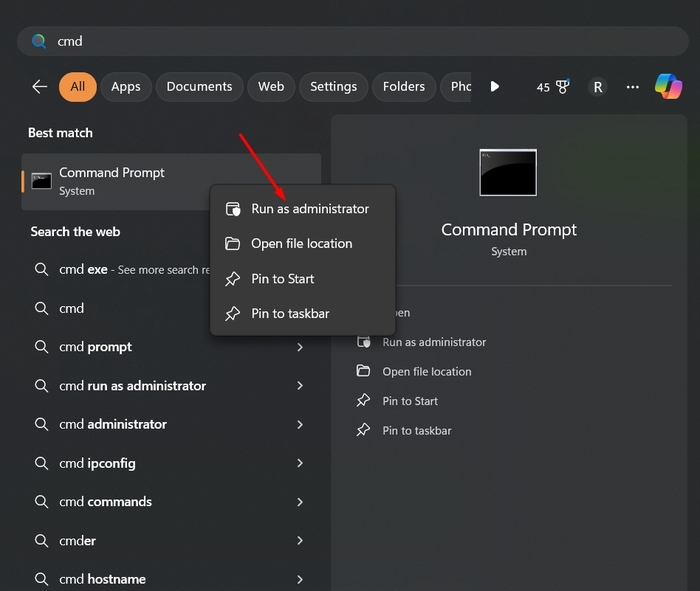Click shield icon beside preview pane Run as administrator

coord(363,342)
